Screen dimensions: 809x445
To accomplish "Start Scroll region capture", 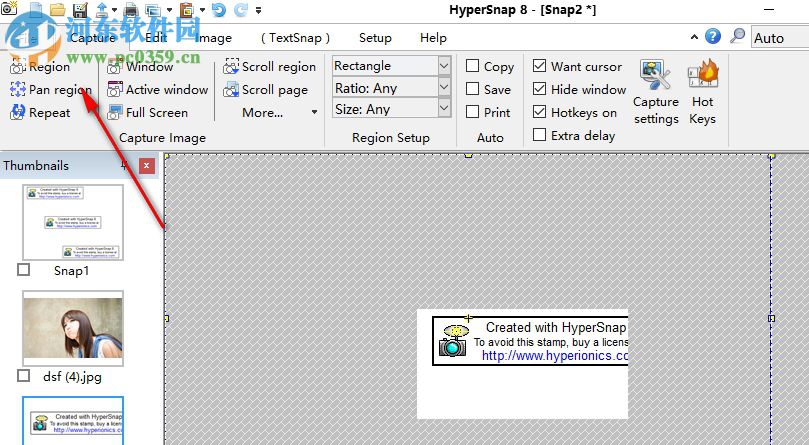I will (269, 67).
